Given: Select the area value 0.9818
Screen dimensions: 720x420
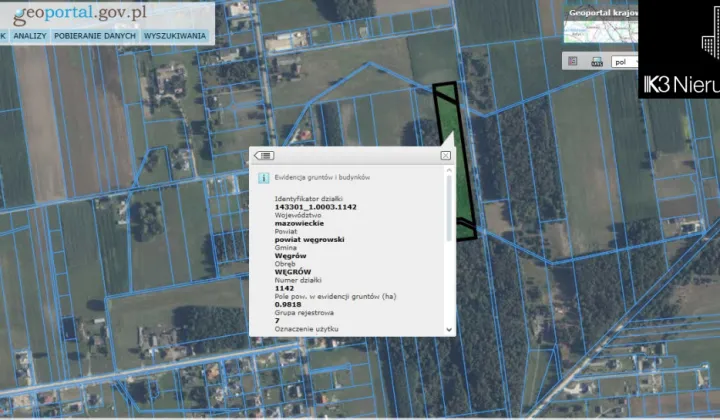Looking at the screenshot, I should tap(288, 304).
